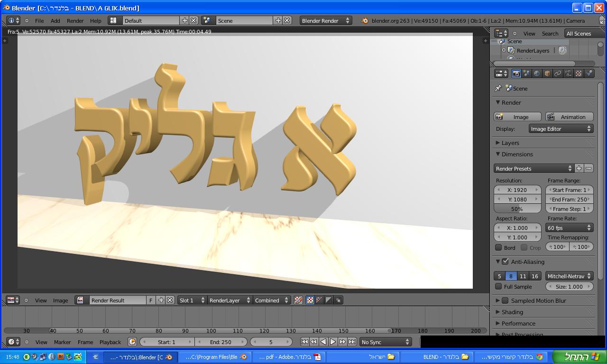
Task: Open the Image menu in image editor
Action: pos(60,300)
